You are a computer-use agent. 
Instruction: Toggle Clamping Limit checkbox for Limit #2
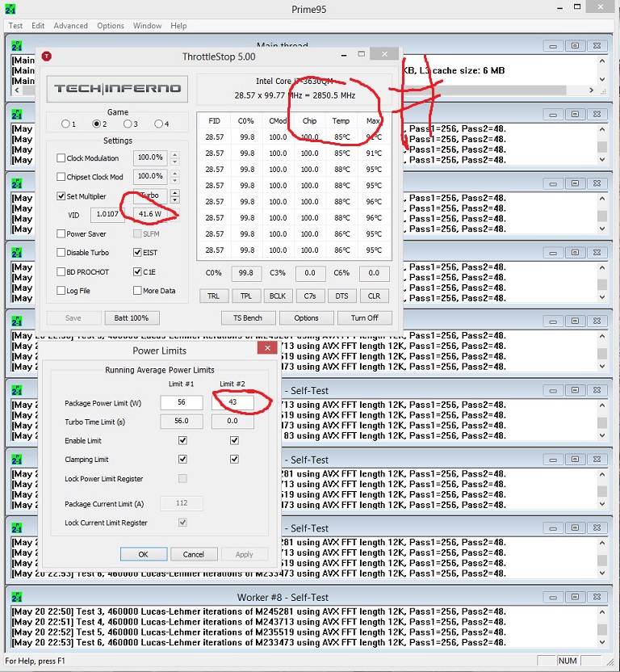click(x=234, y=460)
